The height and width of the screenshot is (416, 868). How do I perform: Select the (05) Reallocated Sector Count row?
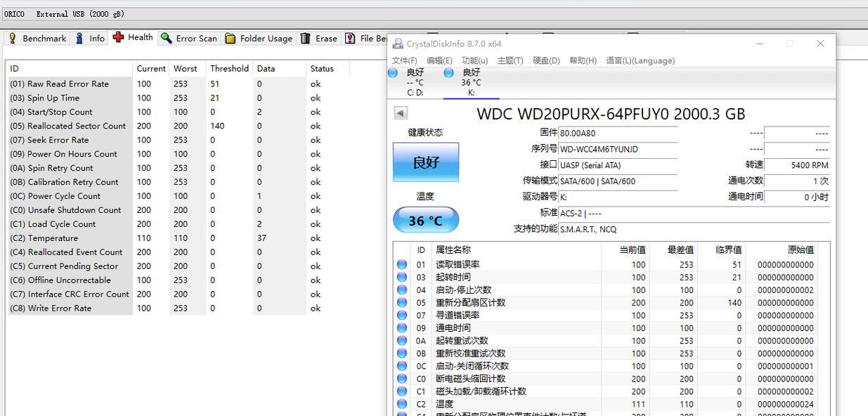click(x=178, y=126)
